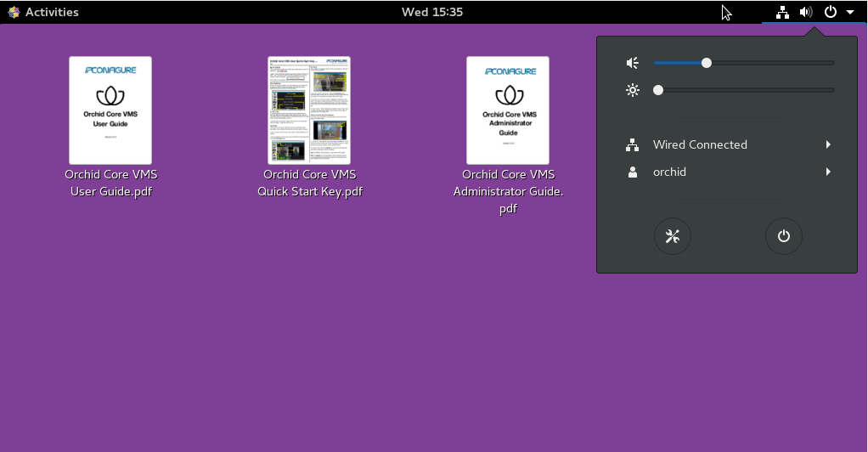Select the Orchid Core VMS Administrator Guide thumbnail

(x=508, y=110)
